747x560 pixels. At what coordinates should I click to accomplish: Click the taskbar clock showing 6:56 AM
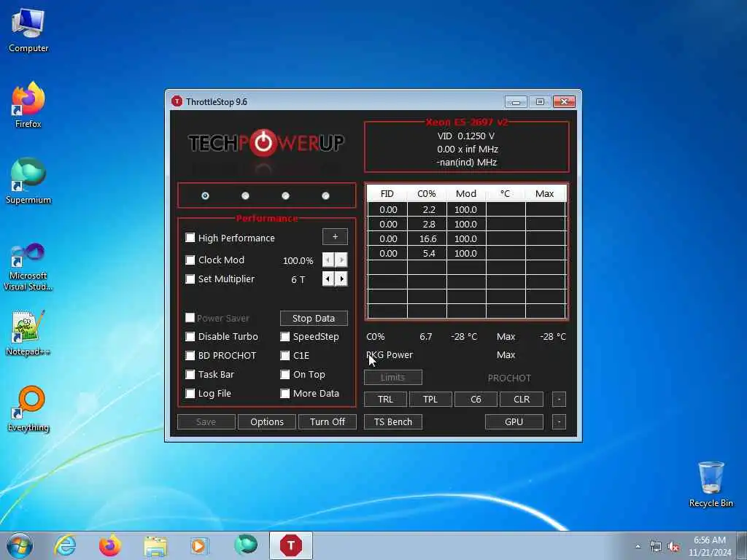pos(709,546)
